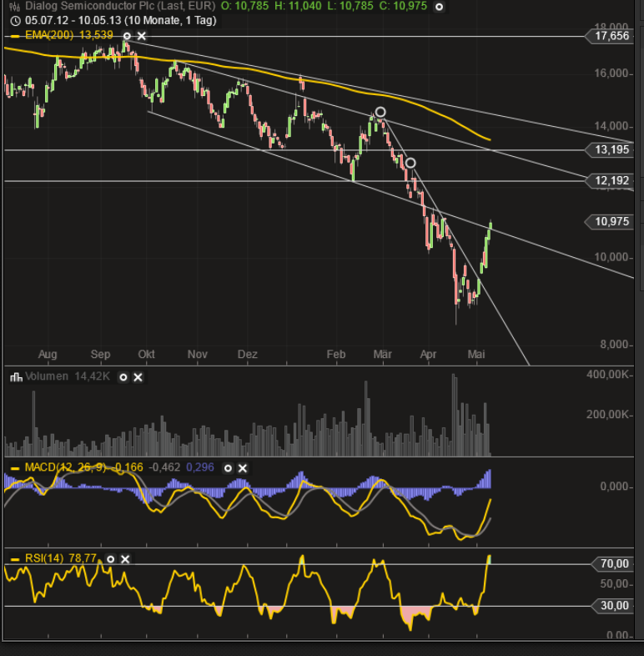Click the Dialog Semiconductor Plc title text
This screenshot has height=656, width=644.
click(x=120, y=7)
